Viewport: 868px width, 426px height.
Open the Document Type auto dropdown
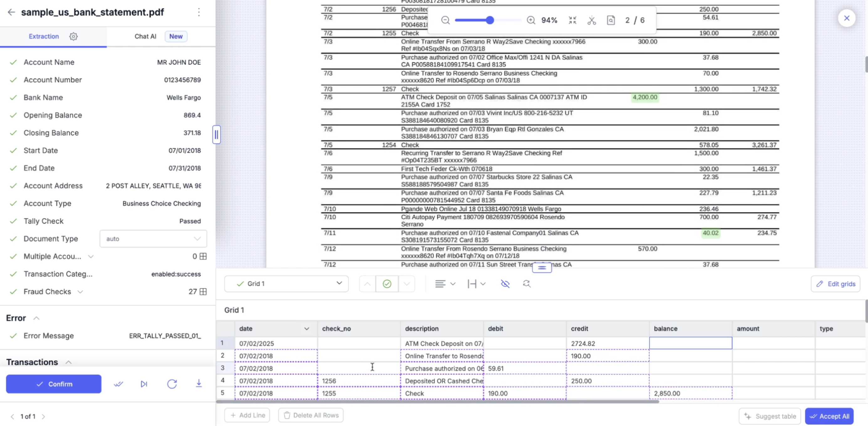click(x=153, y=239)
